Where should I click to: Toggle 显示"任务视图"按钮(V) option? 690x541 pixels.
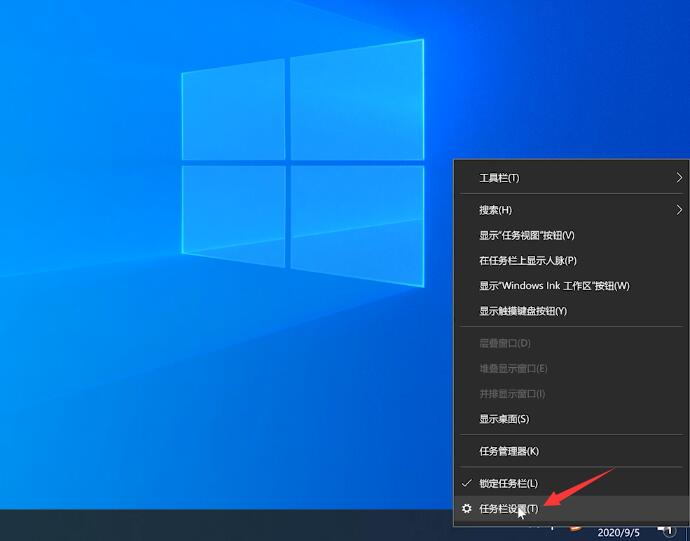[x=571, y=236]
